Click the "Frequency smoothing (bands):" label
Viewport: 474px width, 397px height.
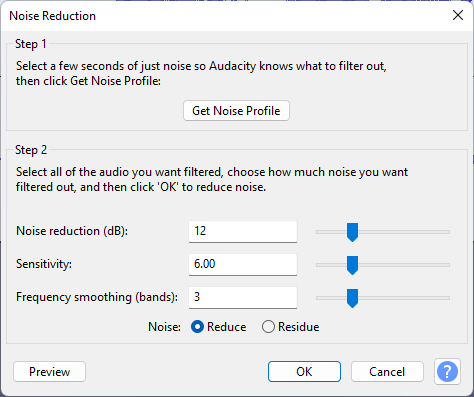pyautogui.click(x=97, y=297)
